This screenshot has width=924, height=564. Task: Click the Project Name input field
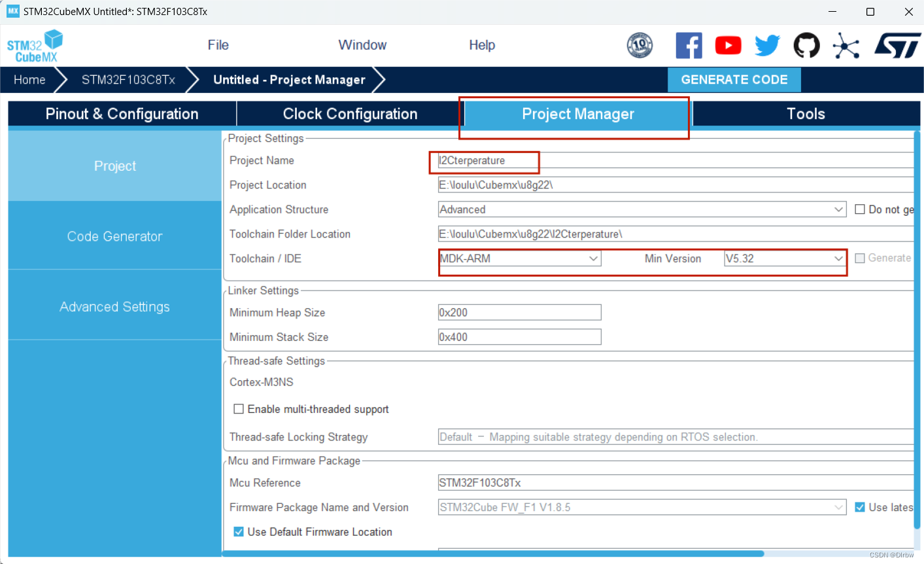(676, 160)
